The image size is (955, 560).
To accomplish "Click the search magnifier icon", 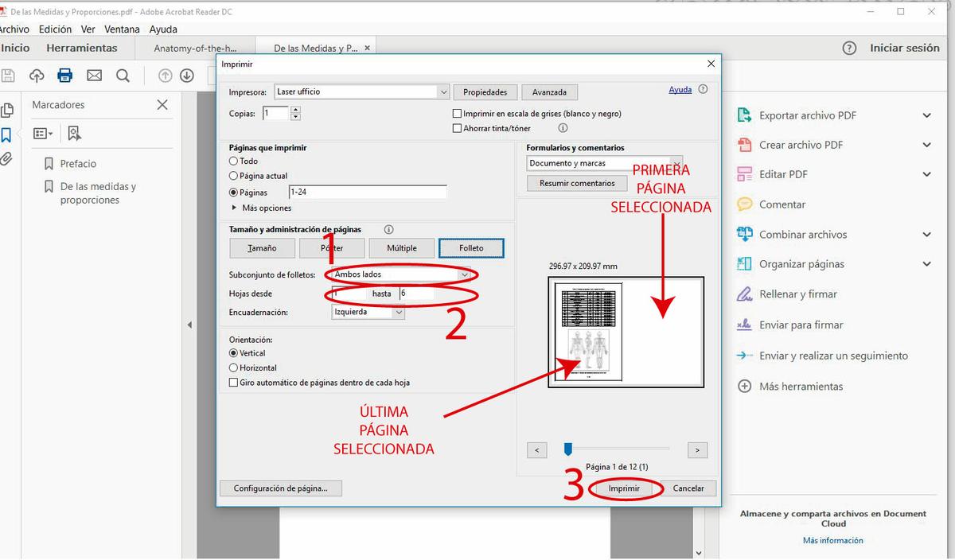I will pos(123,76).
